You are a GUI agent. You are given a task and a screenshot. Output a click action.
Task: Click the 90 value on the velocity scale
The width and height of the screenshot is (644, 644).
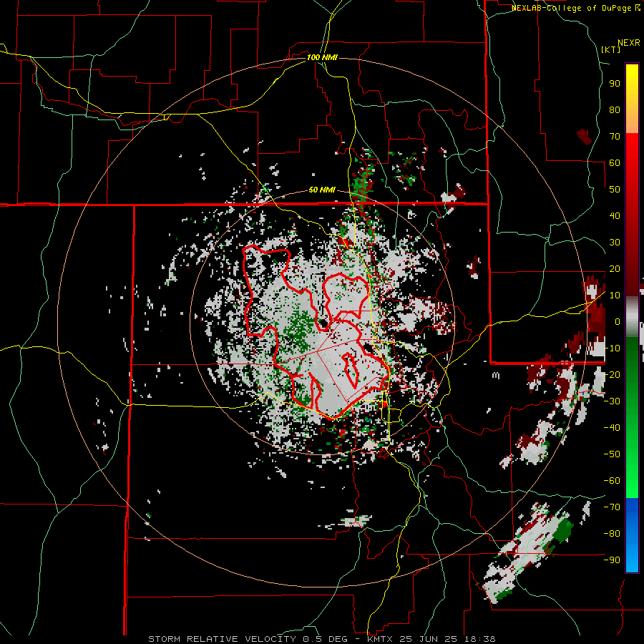(x=615, y=84)
